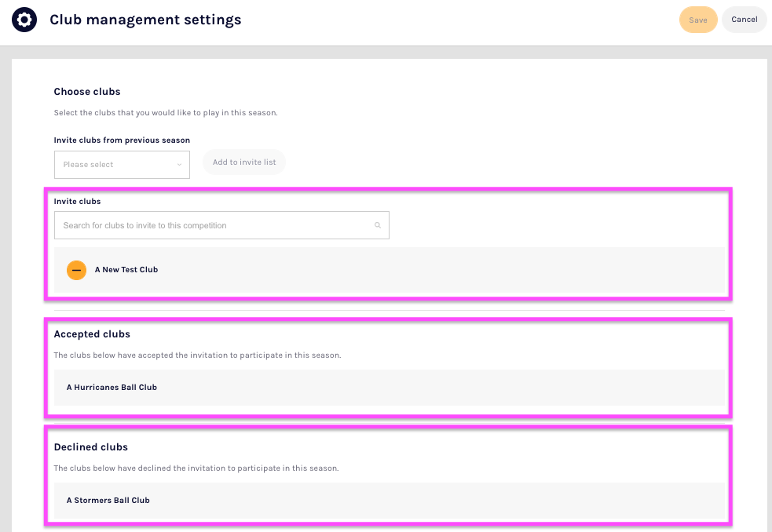Click 'Invite clubs from previous season' label
The image size is (772, 532).
[122, 140]
